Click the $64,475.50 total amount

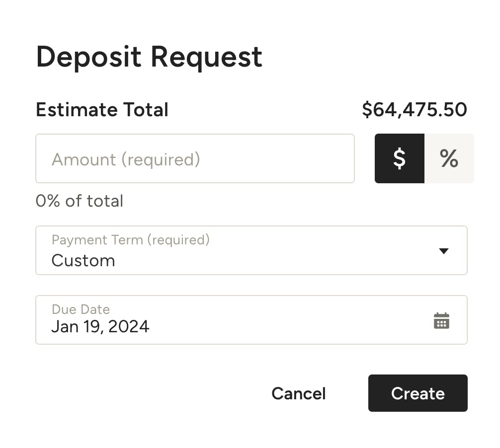click(x=415, y=110)
